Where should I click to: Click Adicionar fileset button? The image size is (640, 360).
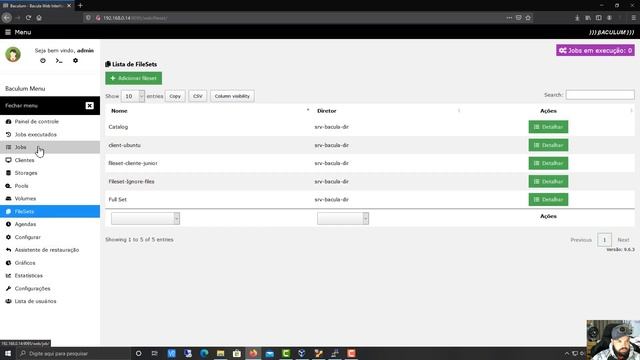[x=133, y=78]
